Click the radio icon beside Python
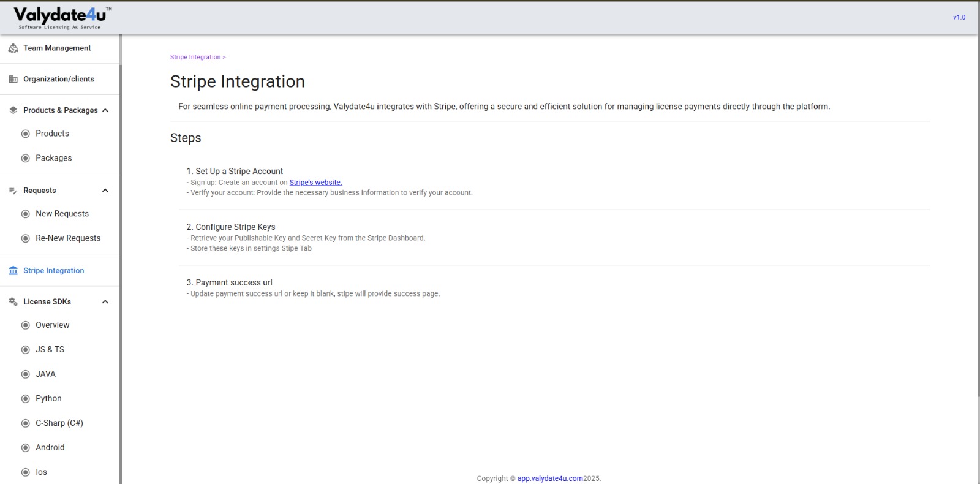Viewport: 980px width, 484px height. point(26,399)
